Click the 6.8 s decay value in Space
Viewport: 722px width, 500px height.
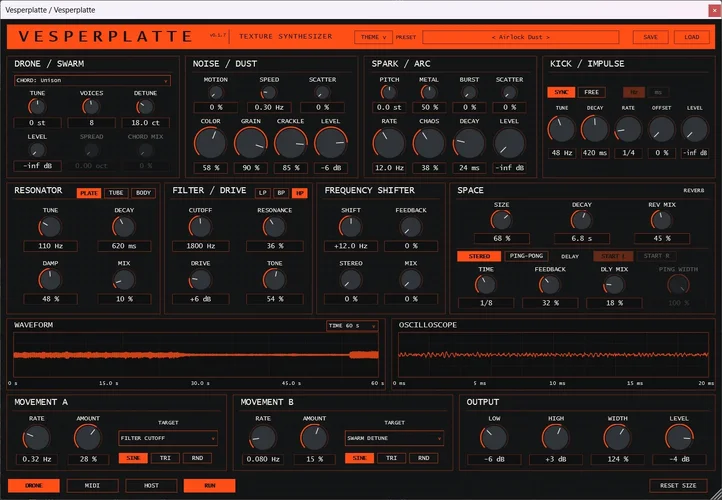[582, 238]
